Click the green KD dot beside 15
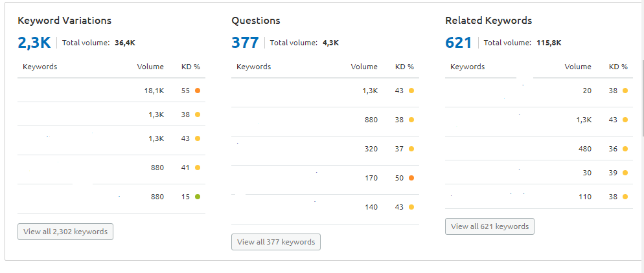 (x=198, y=197)
